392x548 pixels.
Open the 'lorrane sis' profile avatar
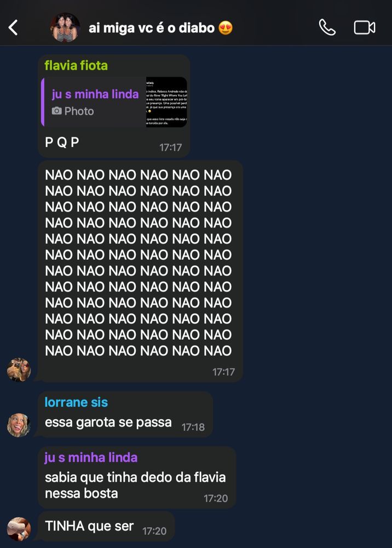point(19,425)
